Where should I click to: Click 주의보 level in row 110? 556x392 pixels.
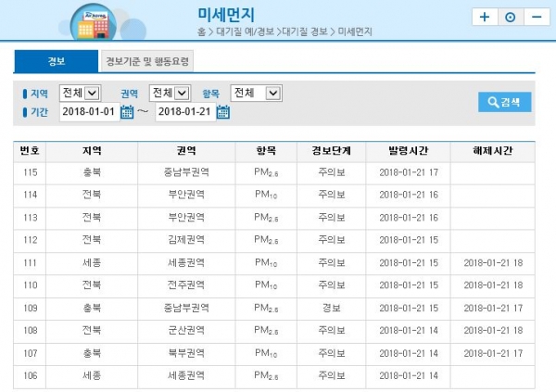click(x=331, y=285)
